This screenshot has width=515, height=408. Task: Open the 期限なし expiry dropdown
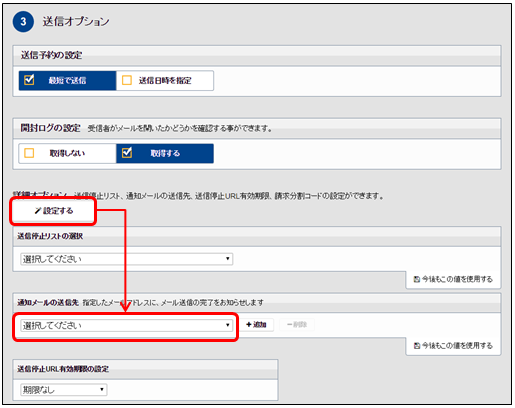64,389
